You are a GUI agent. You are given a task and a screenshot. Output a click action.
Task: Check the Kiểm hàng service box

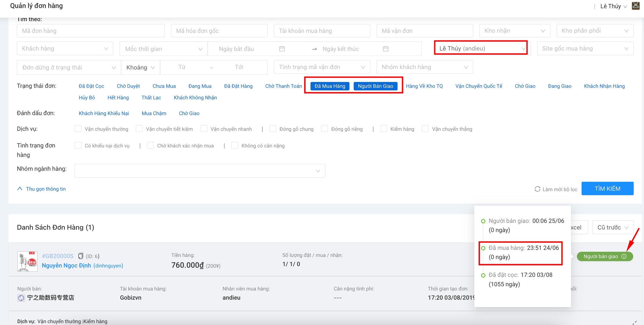pyautogui.click(x=383, y=129)
